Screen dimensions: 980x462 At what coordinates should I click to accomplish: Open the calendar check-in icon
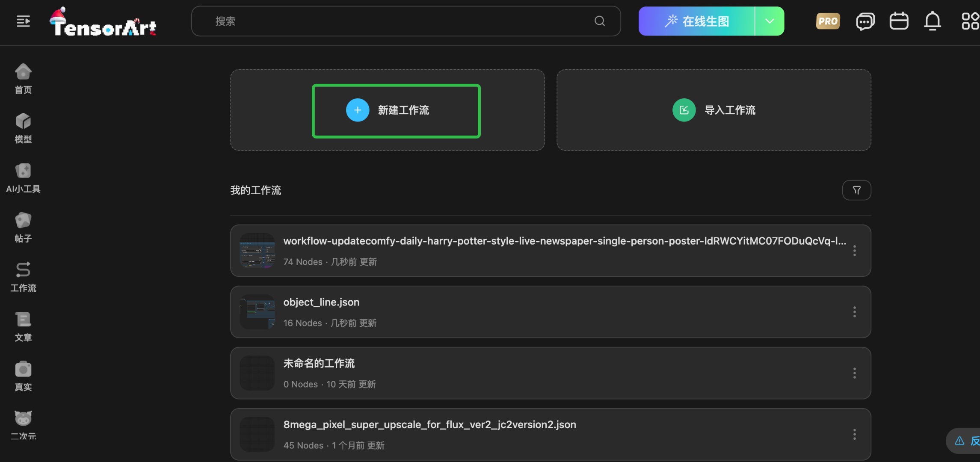click(x=899, y=21)
